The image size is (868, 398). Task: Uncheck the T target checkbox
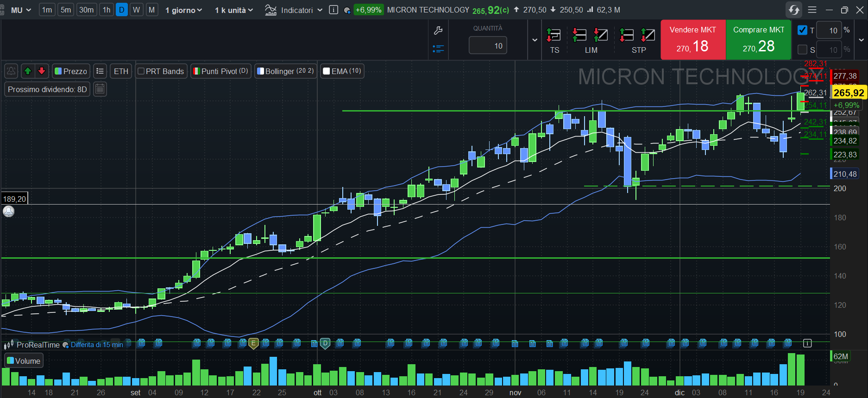802,30
